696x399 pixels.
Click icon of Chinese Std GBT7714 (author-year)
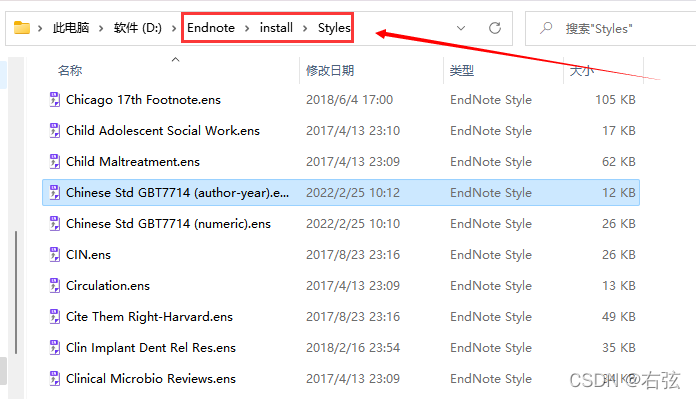tap(55, 193)
